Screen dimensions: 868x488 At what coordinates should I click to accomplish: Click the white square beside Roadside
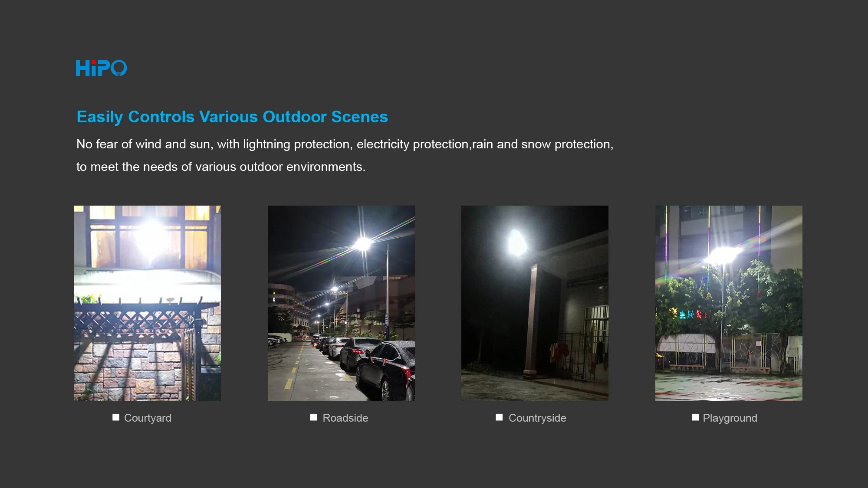tap(313, 417)
